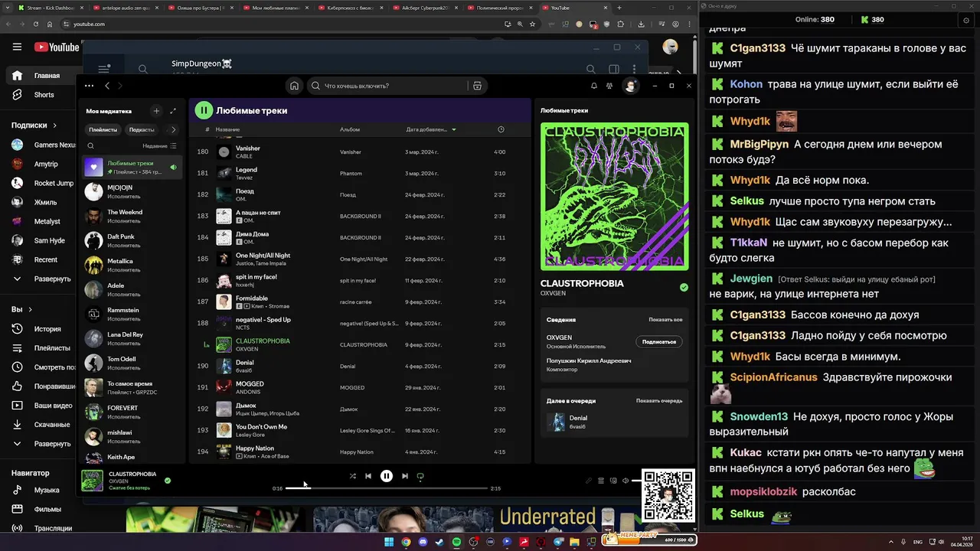Open Discord from the taskbar
Viewport: 980px width, 551px height.
(x=423, y=542)
